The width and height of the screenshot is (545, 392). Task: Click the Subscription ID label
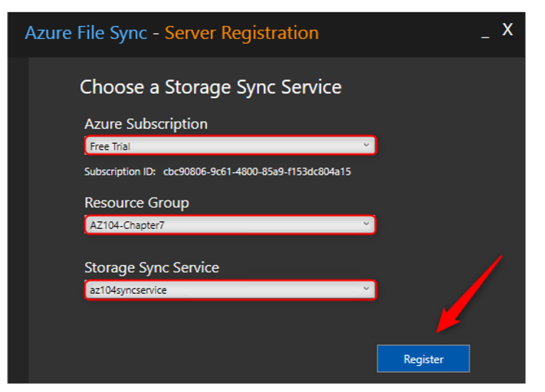click(x=120, y=171)
